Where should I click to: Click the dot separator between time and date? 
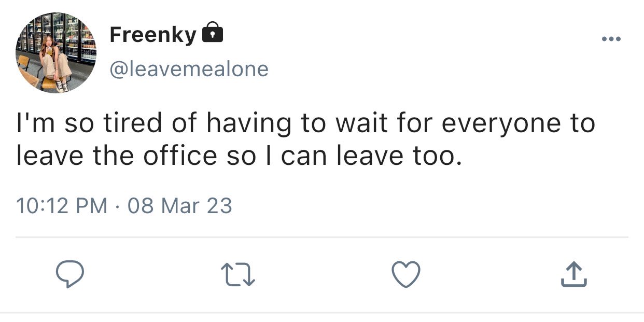[x=118, y=207]
